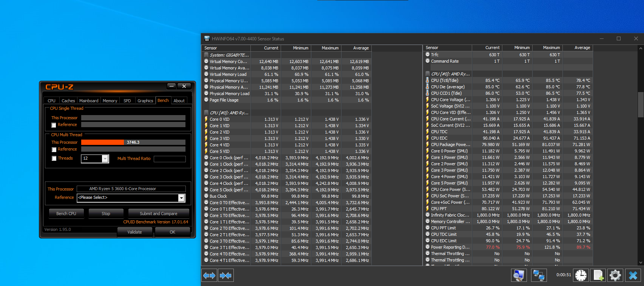Image resolution: width=644 pixels, height=286 pixels.
Task: Select the Mainboard tab in CPU-Z
Action: click(x=89, y=101)
